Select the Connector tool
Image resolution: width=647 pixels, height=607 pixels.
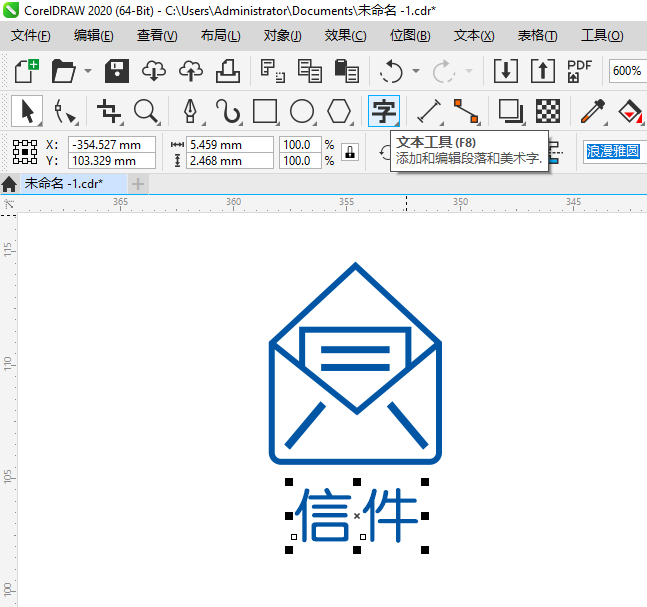coord(466,111)
